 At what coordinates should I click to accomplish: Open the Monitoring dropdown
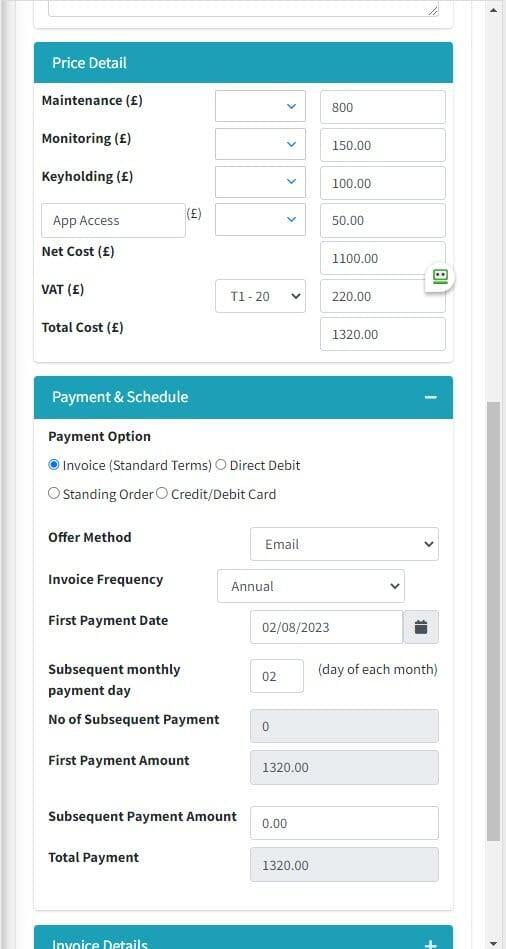[x=260, y=145]
